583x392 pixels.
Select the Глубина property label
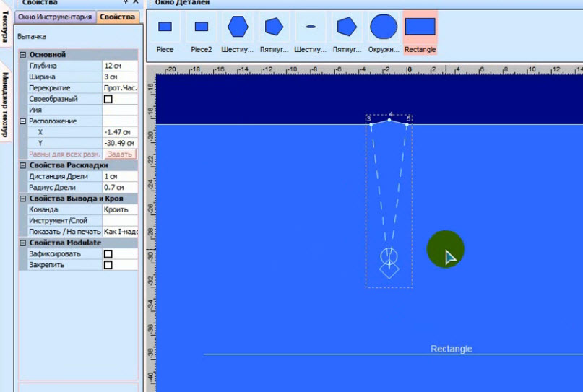(43, 66)
